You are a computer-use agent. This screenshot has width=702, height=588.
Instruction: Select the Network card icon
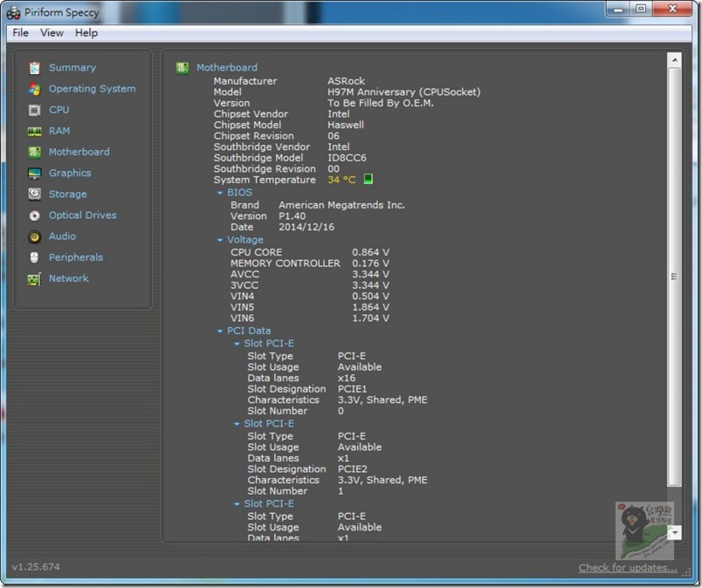[x=34, y=279]
